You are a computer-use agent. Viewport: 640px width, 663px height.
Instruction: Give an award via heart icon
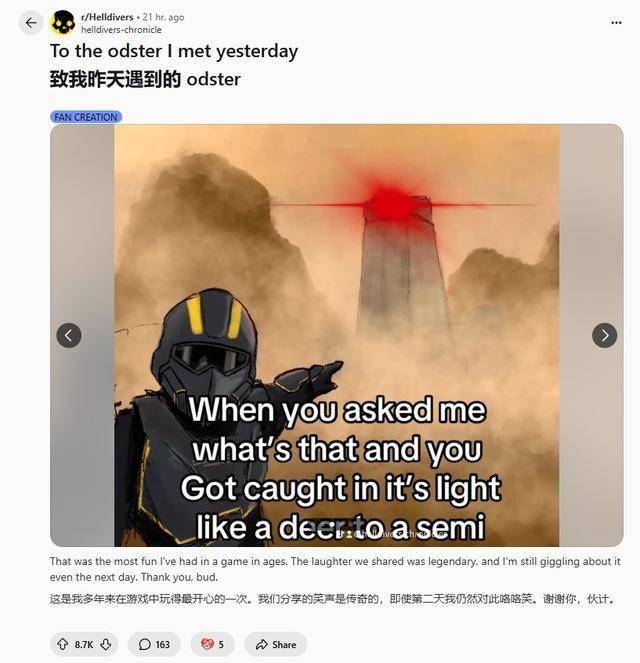pos(207,644)
